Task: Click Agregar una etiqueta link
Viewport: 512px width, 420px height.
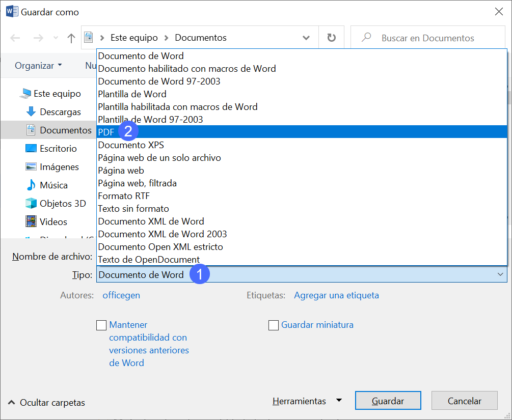Action: tap(336, 295)
